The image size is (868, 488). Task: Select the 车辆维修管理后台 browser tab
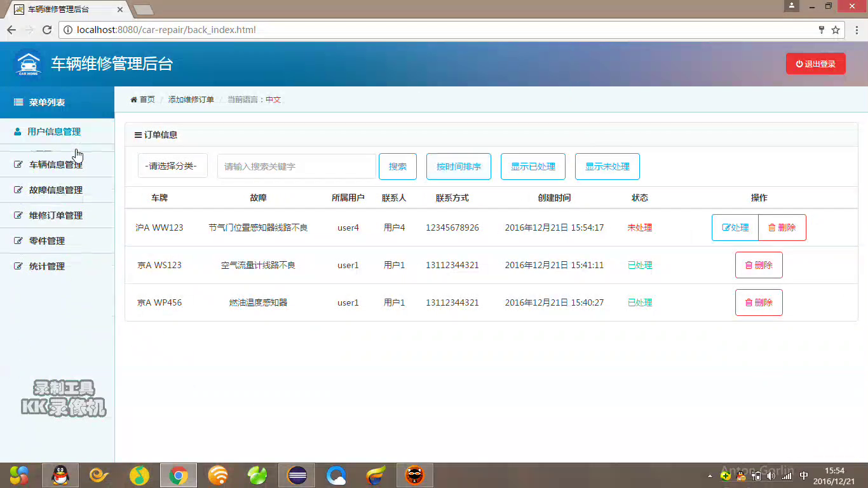[x=67, y=10]
